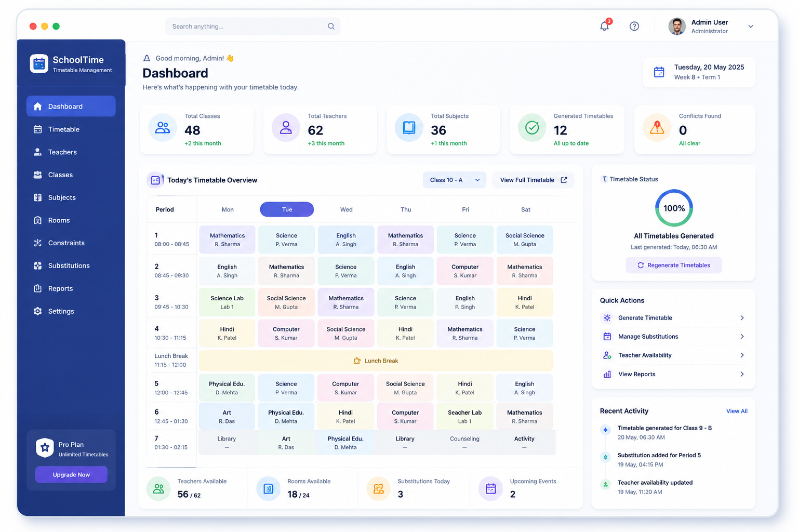This screenshot has width=798, height=532.
Task: Click the Conflicts Found warning icon
Action: (657, 128)
